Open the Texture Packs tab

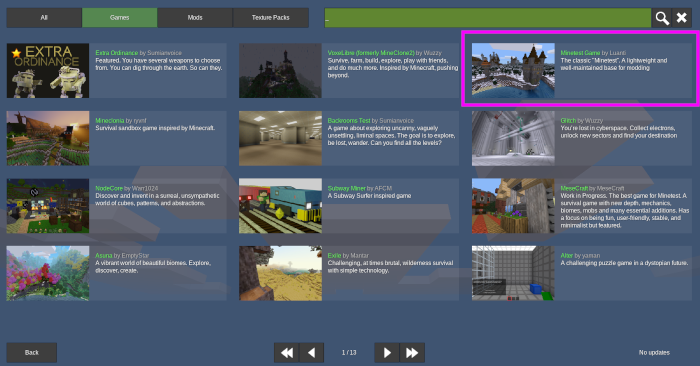(x=271, y=18)
